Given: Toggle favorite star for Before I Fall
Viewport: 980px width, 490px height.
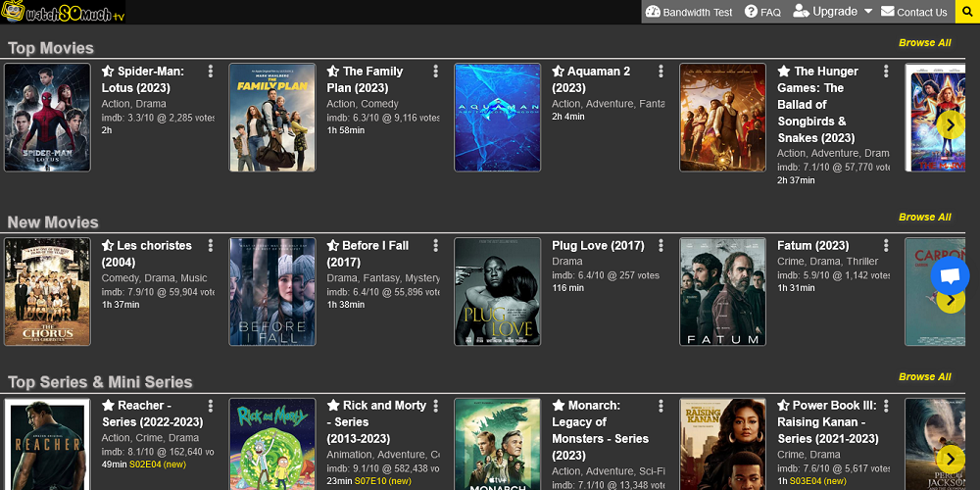Looking at the screenshot, I should click(333, 245).
